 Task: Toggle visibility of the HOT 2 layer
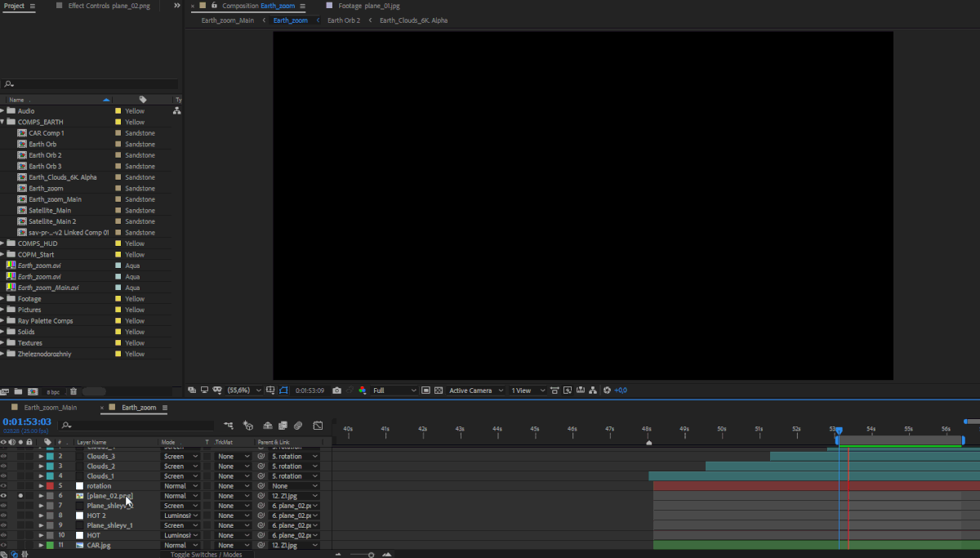click(x=3, y=516)
